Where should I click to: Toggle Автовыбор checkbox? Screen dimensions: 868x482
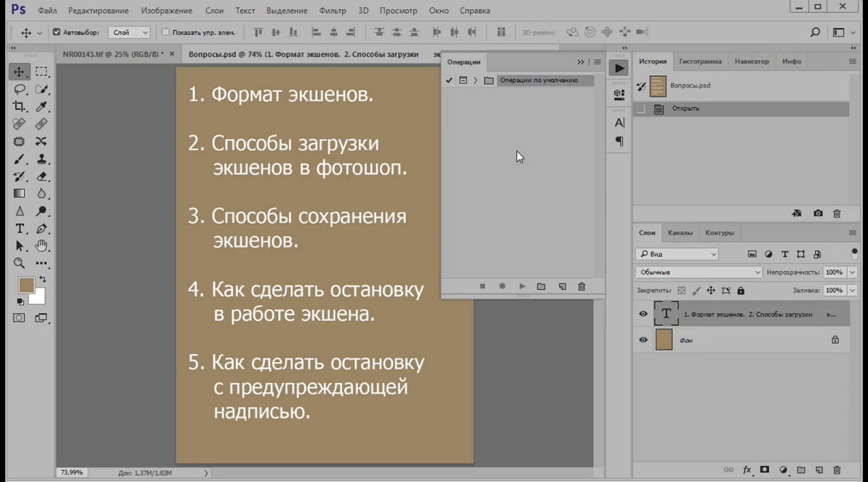[x=57, y=33]
